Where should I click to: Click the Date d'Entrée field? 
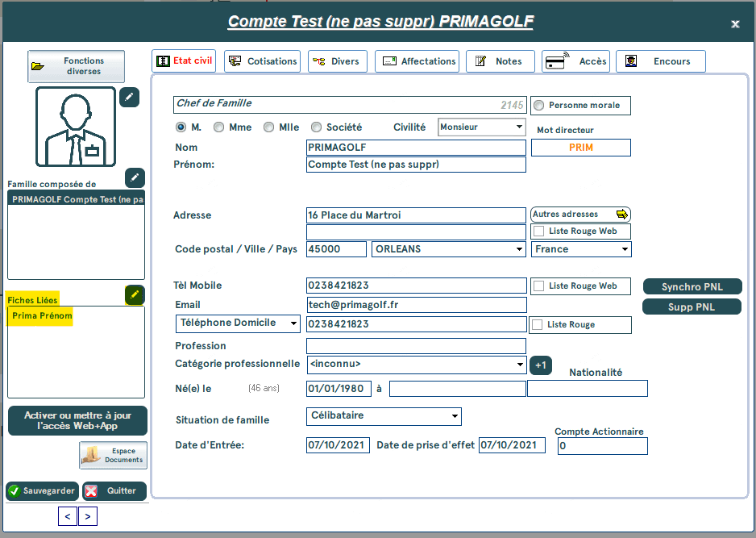(338, 445)
